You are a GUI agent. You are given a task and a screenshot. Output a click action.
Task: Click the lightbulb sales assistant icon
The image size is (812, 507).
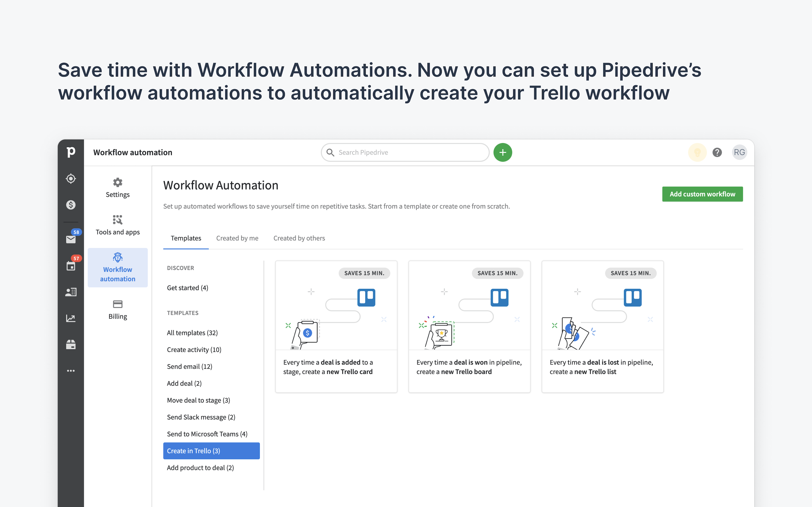pos(697,153)
